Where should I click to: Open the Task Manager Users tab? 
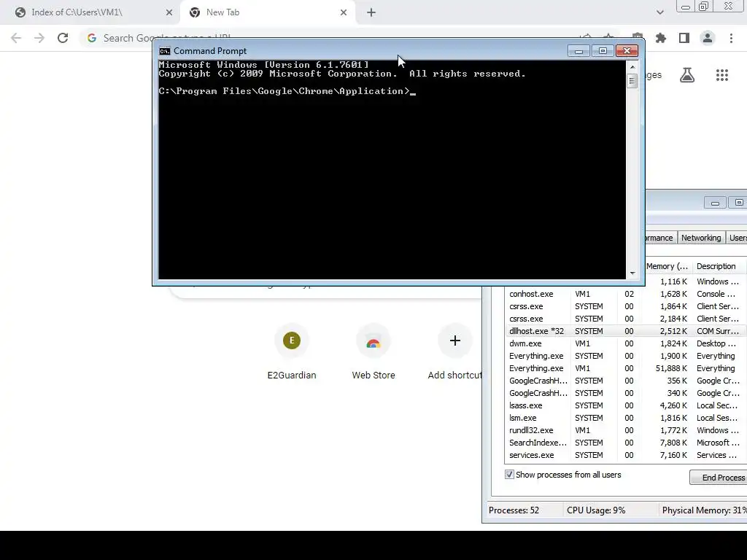tap(737, 238)
